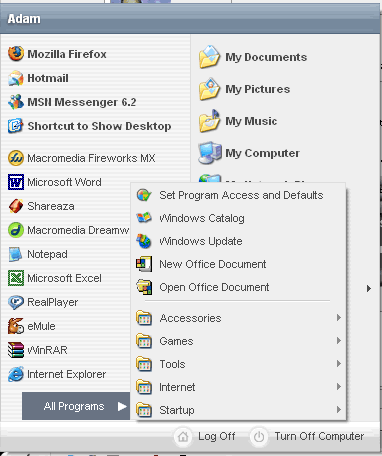Image resolution: width=382 pixels, height=456 pixels.
Task: Select Windows Update menu entry
Action: (239, 241)
